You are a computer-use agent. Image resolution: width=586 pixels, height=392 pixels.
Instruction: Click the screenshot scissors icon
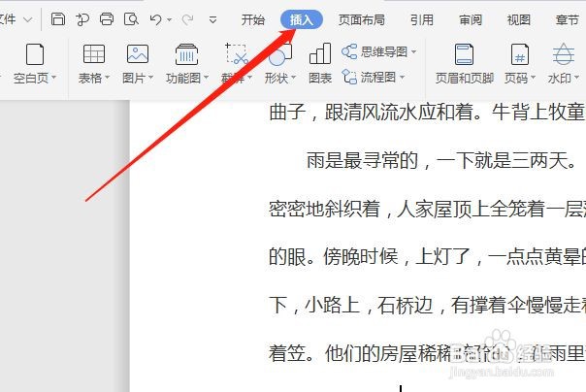pyautogui.click(x=237, y=53)
